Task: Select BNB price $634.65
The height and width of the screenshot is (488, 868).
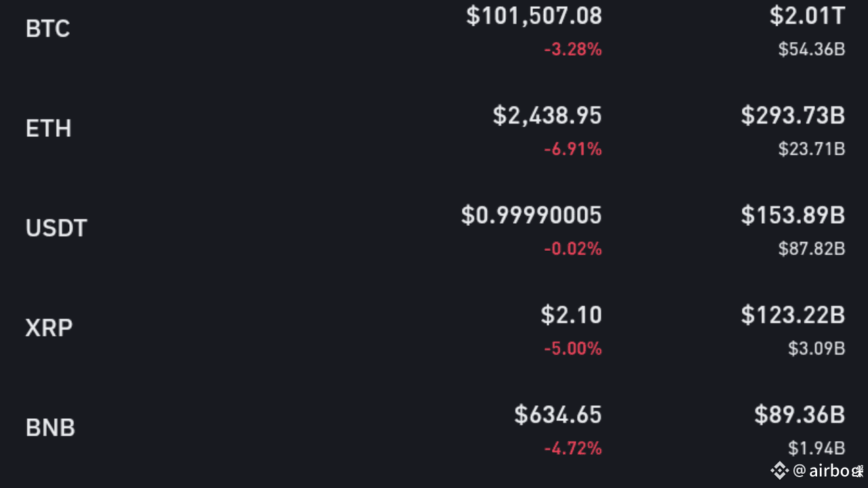Action: (x=557, y=415)
